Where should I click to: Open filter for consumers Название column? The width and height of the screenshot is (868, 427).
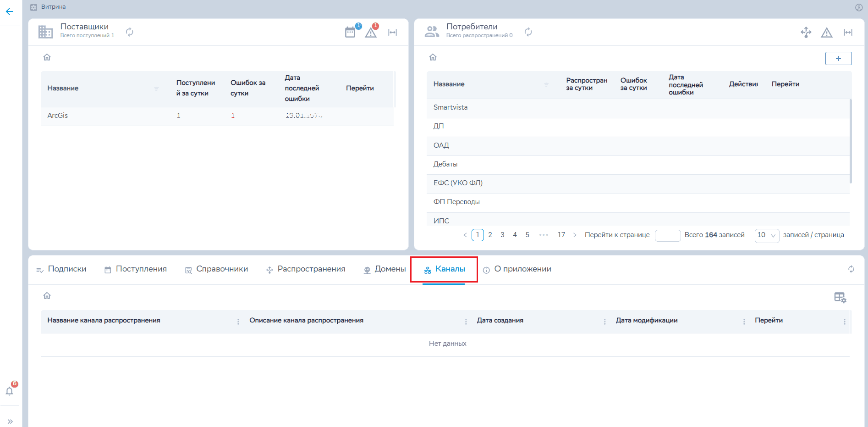click(x=546, y=85)
